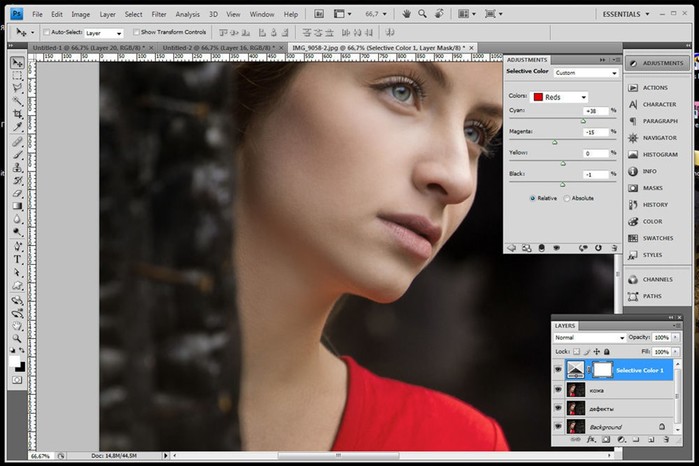Hide the Background layer
Viewport: 699px width, 466px height.
click(x=558, y=426)
